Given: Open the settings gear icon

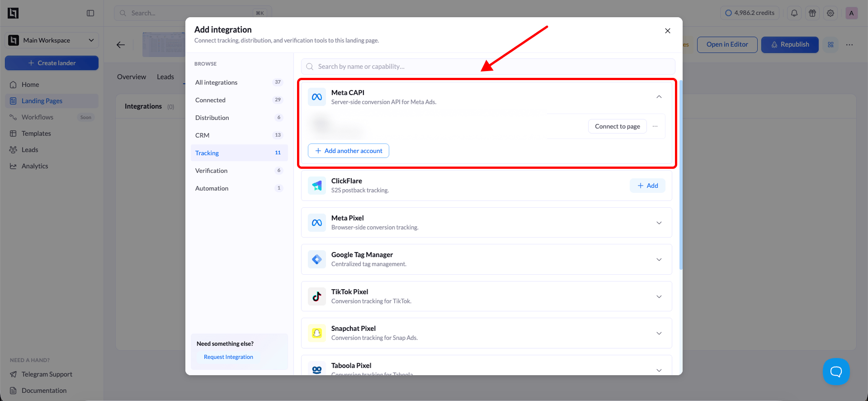Looking at the screenshot, I should pyautogui.click(x=830, y=13).
